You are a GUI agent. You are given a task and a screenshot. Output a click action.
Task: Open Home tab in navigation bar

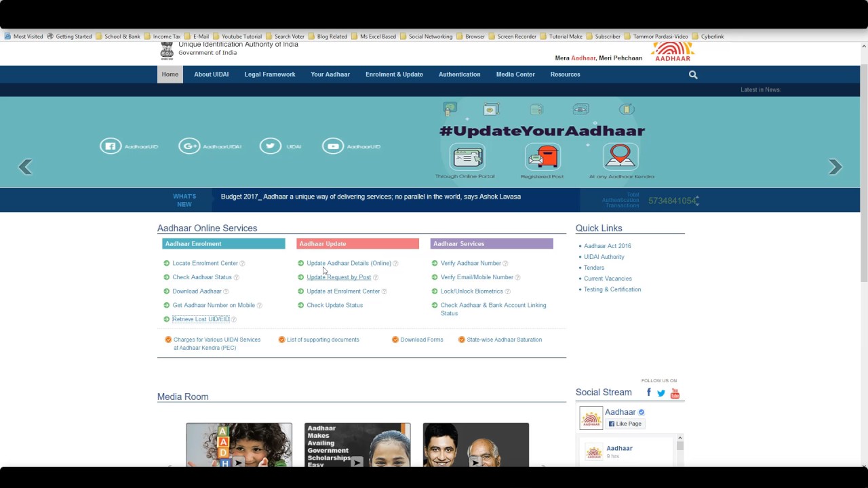click(170, 75)
